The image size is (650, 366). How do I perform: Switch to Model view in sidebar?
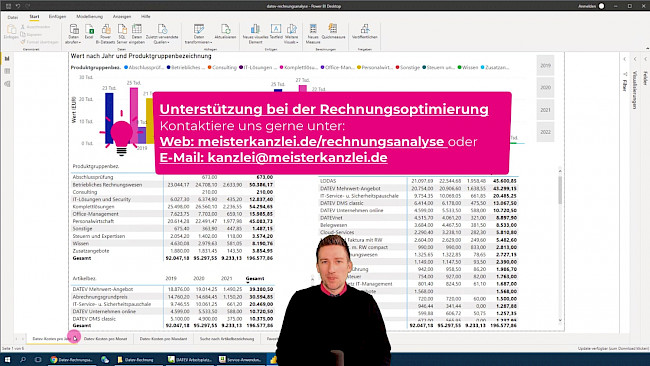7,84
